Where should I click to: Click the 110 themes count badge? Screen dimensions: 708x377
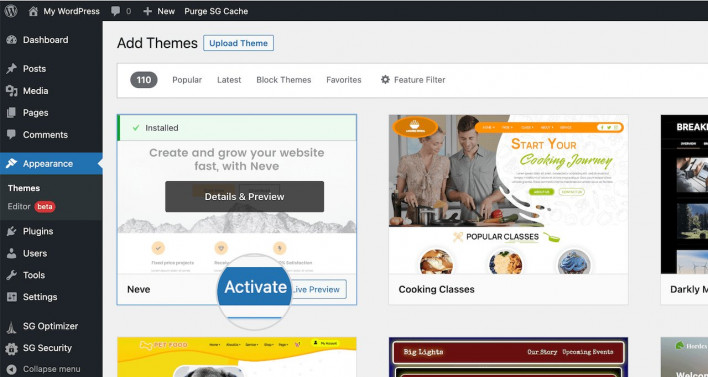click(x=144, y=80)
